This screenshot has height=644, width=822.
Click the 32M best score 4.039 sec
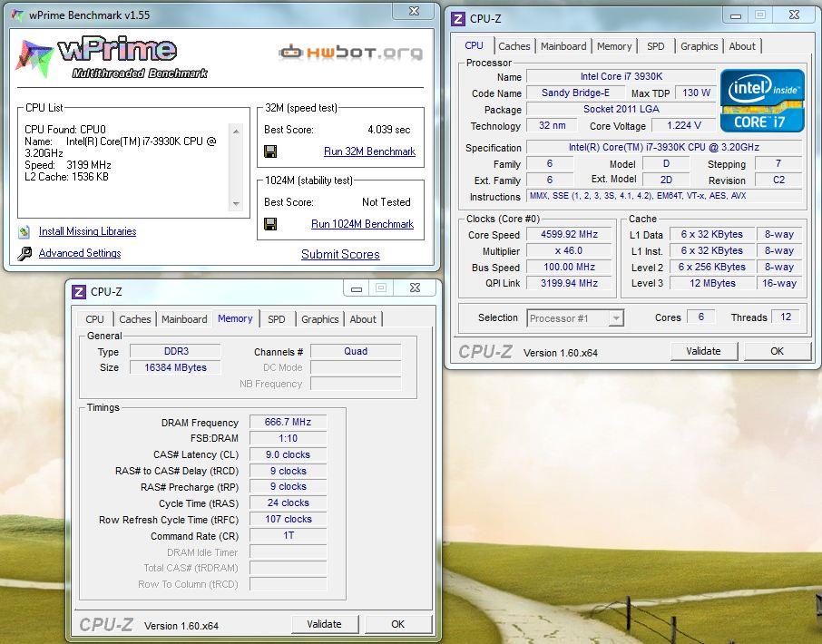[x=389, y=130]
